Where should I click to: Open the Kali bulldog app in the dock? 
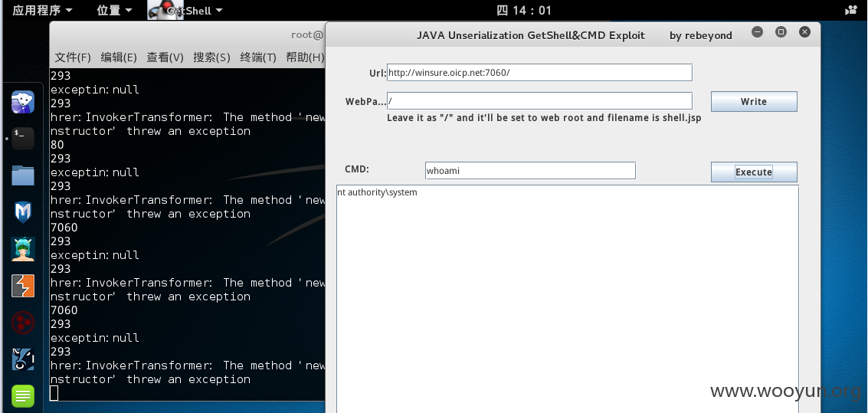point(23,102)
